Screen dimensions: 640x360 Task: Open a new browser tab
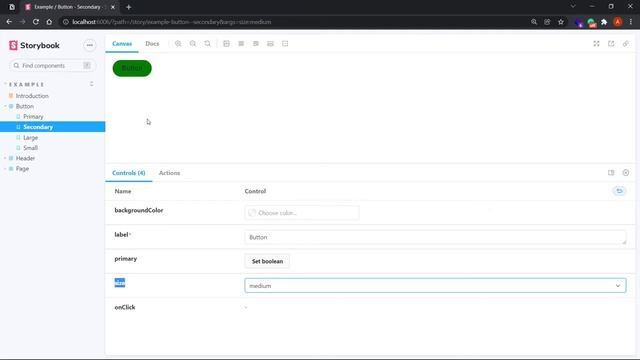click(129, 7)
